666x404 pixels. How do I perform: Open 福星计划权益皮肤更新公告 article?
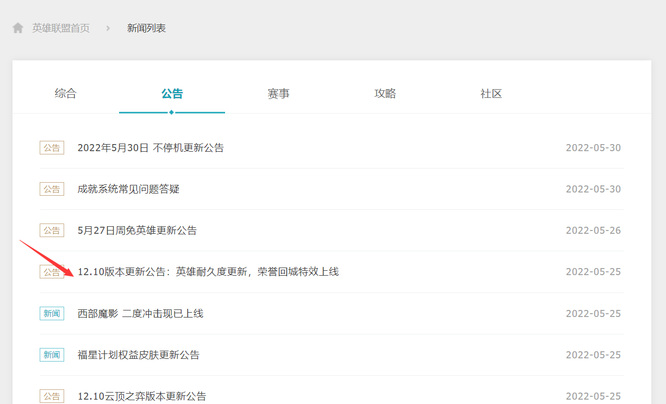[138, 355]
